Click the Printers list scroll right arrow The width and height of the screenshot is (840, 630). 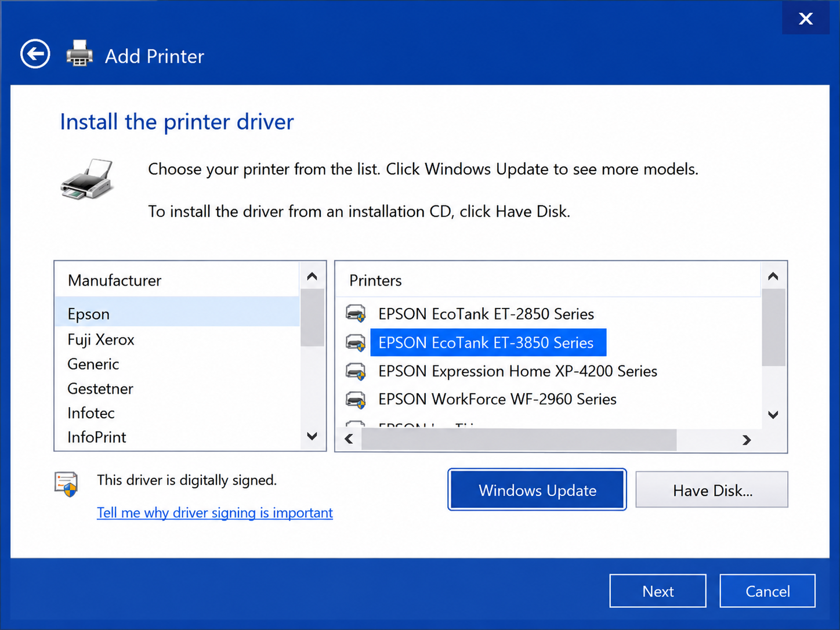pos(747,440)
